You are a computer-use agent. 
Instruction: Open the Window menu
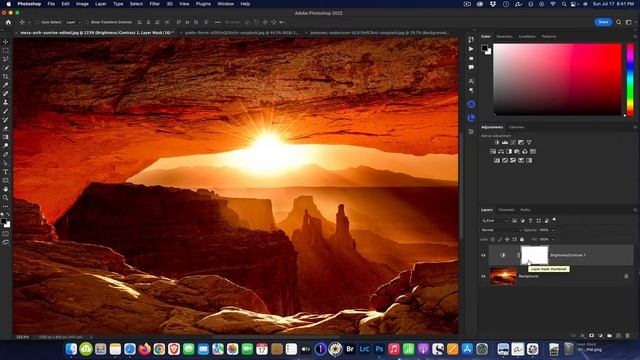coord(226,4)
